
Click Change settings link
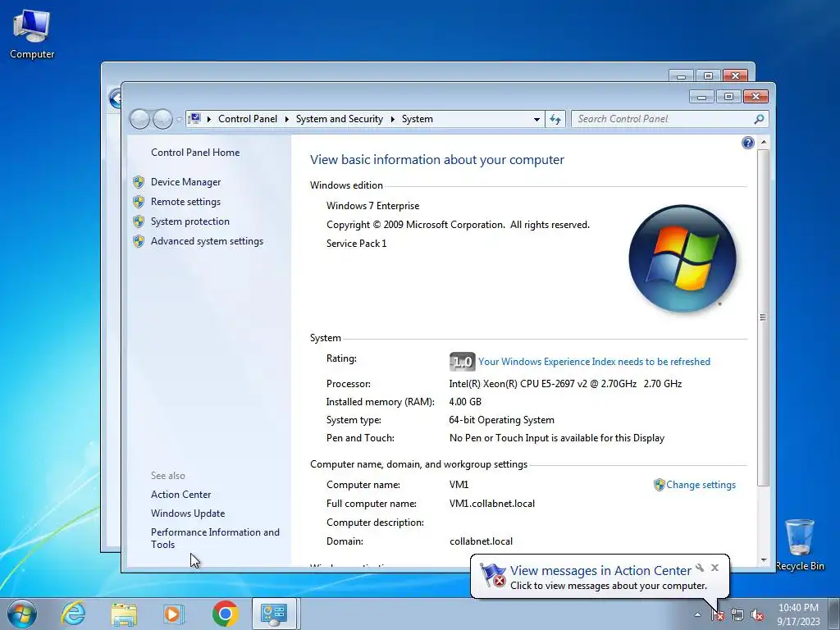(701, 485)
